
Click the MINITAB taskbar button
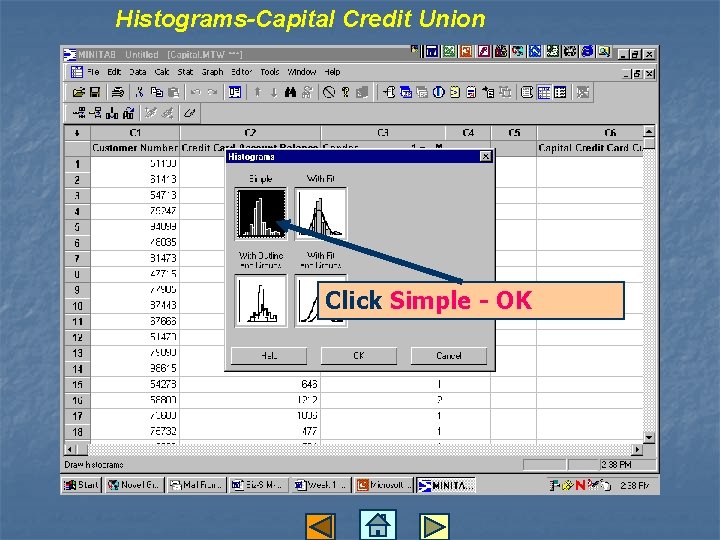[446, 485]
